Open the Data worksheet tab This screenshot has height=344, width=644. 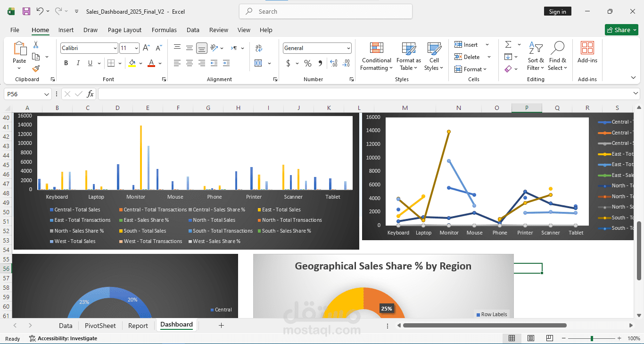click(x=66, y=326)
